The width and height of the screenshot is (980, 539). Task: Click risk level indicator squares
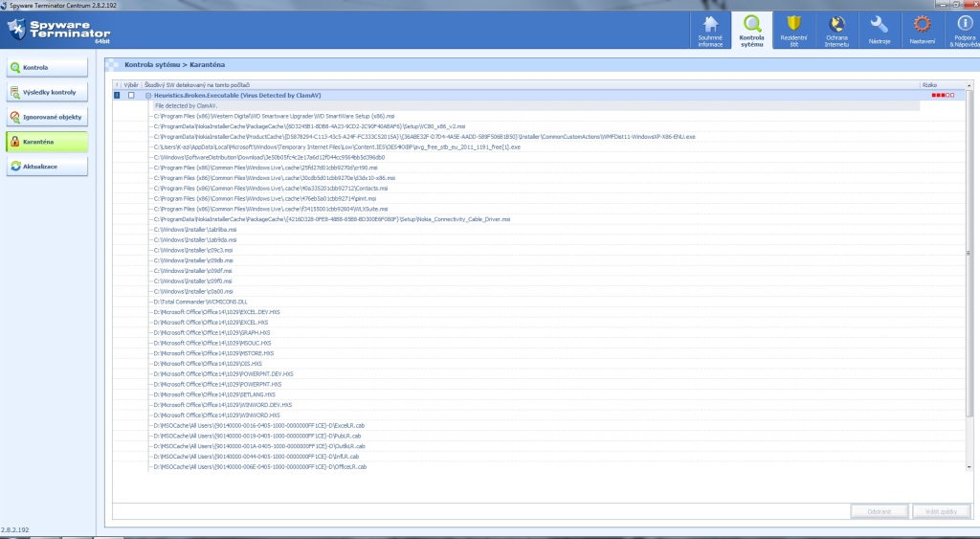point(943,95)
